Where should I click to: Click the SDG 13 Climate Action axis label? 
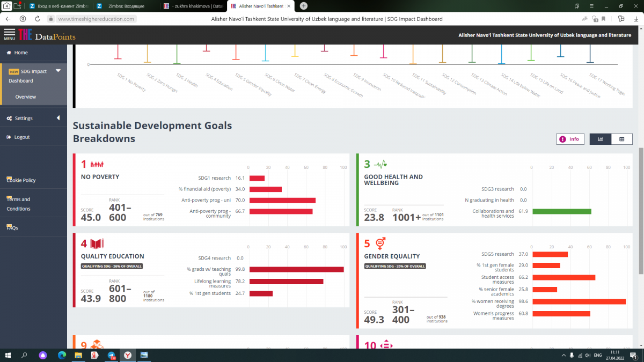click(x=489, y=85)
